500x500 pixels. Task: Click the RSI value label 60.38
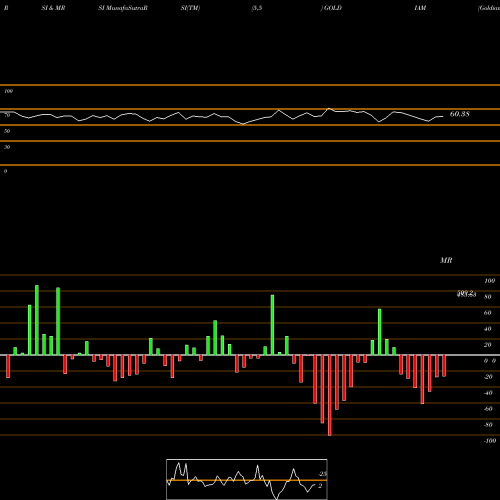[460, 114]
